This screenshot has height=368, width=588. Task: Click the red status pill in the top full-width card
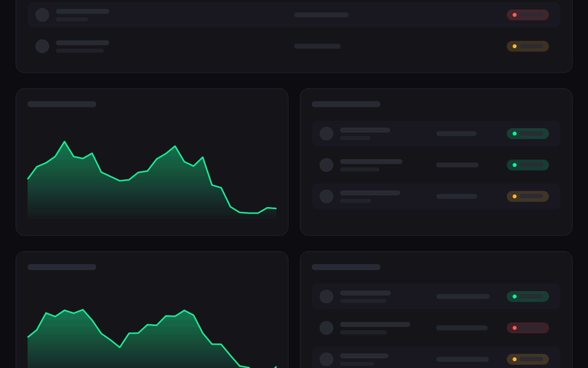point(528,15)
